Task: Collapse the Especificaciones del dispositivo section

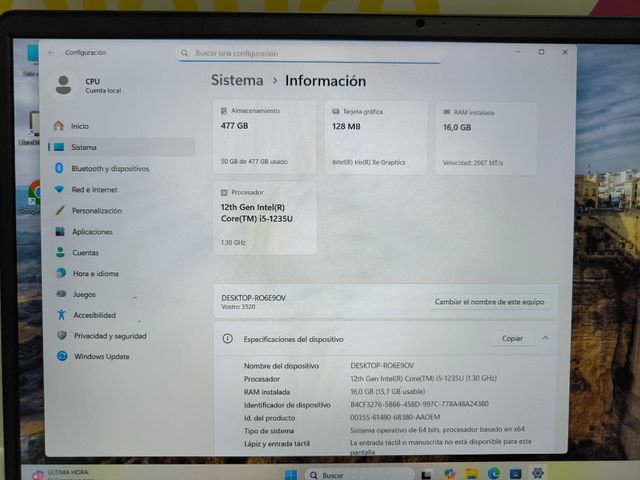Action: click(545, 338)
